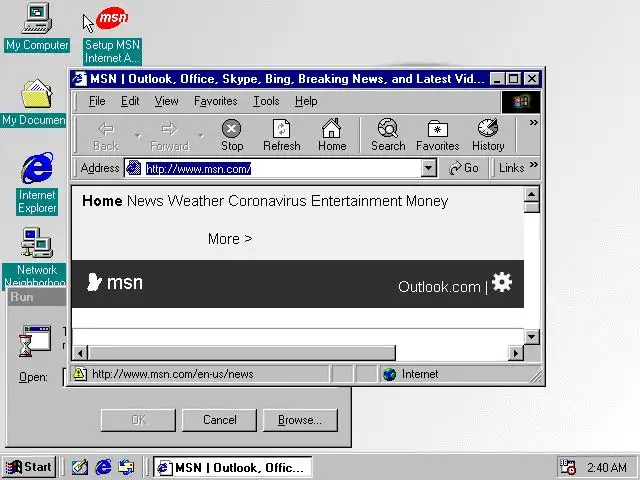Open the File menu
Viewport: 640px width, 480px height.
point(97,101)
